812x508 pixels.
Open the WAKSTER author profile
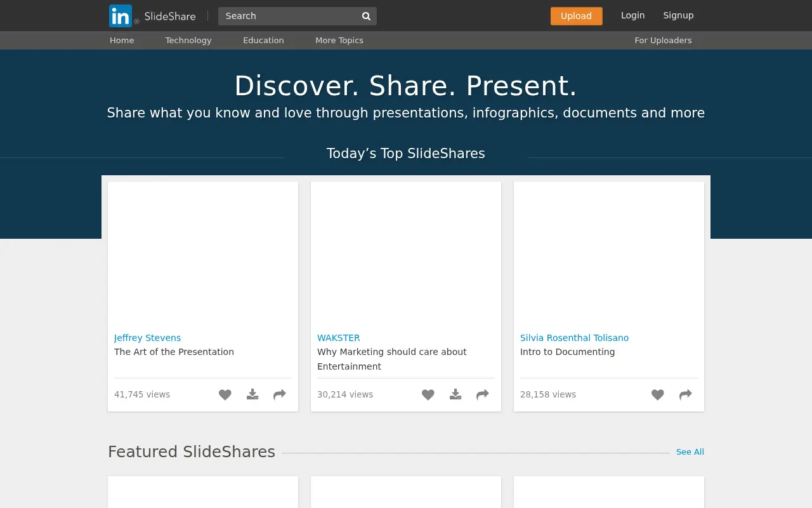tap(338, 338)
